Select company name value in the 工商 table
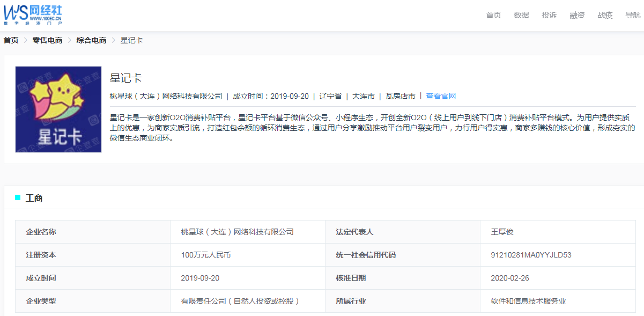Image resolution: width=644 pixels, height=316 pixels. click(x=238, y=232)
